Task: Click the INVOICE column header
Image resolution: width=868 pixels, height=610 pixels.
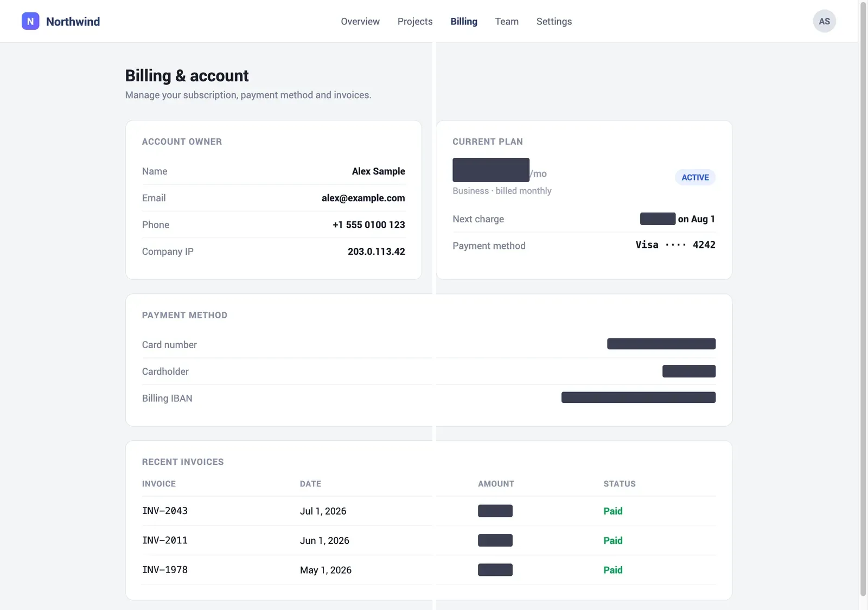Action: [x=159, y=484]
